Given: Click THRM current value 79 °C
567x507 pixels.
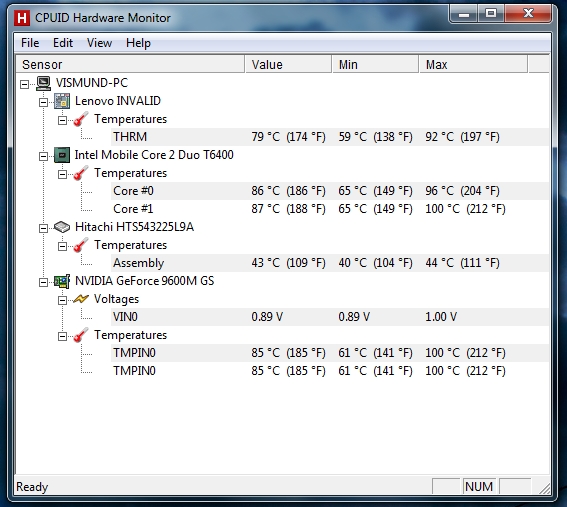Looking at the screenshot, I should (289, 137).
